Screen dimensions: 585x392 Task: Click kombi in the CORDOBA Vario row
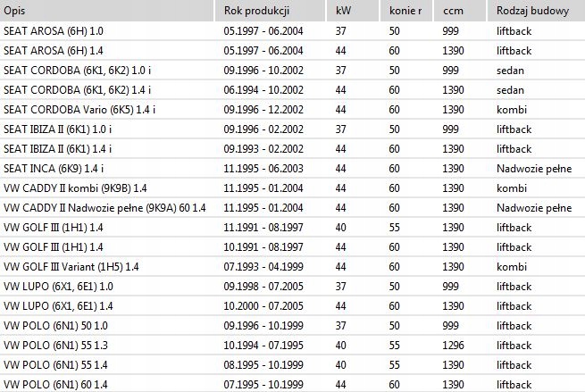(512, 110)
